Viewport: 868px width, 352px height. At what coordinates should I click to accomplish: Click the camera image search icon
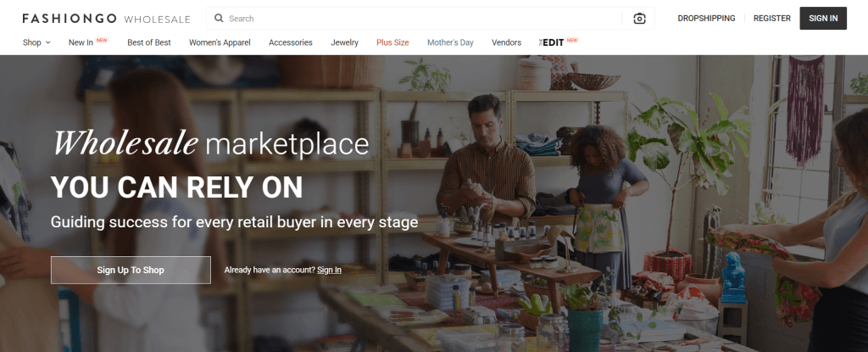639,19
